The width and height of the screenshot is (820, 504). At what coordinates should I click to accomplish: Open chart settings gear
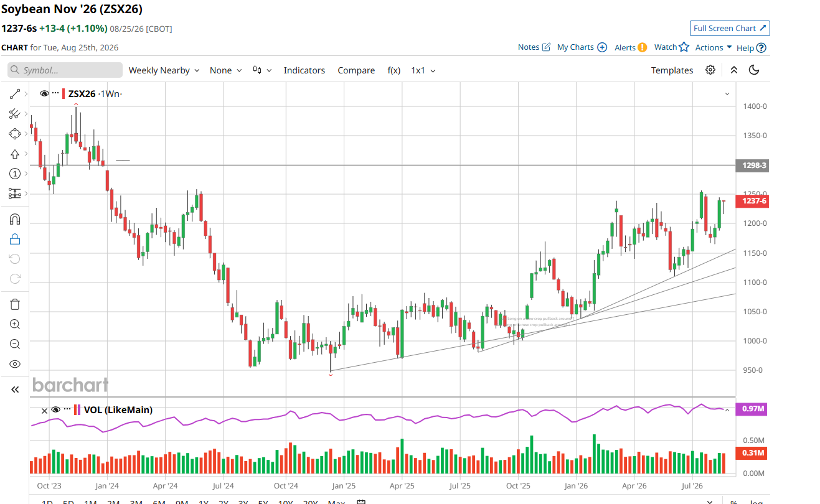710,70
